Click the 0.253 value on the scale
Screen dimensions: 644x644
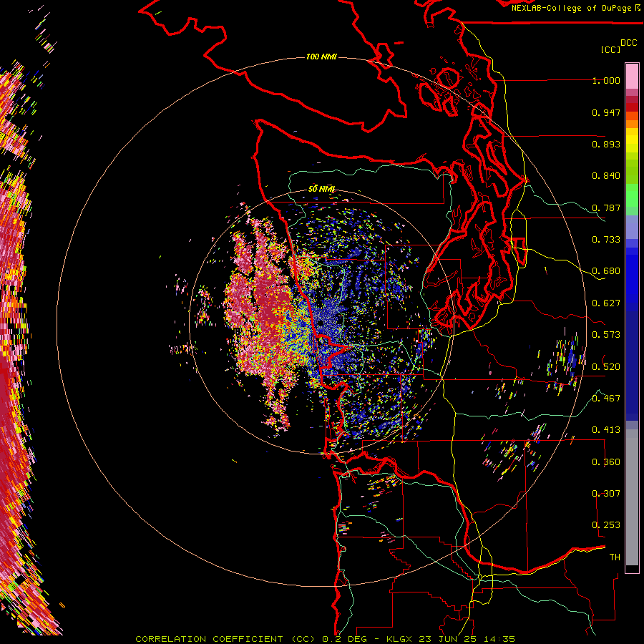pos(606,525)
